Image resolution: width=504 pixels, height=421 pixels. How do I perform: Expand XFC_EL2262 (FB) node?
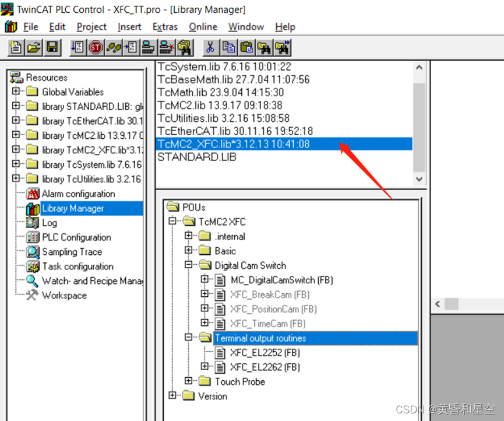205,366
